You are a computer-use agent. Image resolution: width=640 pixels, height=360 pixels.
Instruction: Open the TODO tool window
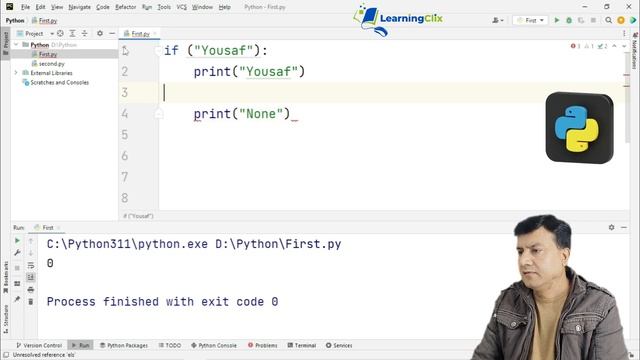[x=170, y=345]
